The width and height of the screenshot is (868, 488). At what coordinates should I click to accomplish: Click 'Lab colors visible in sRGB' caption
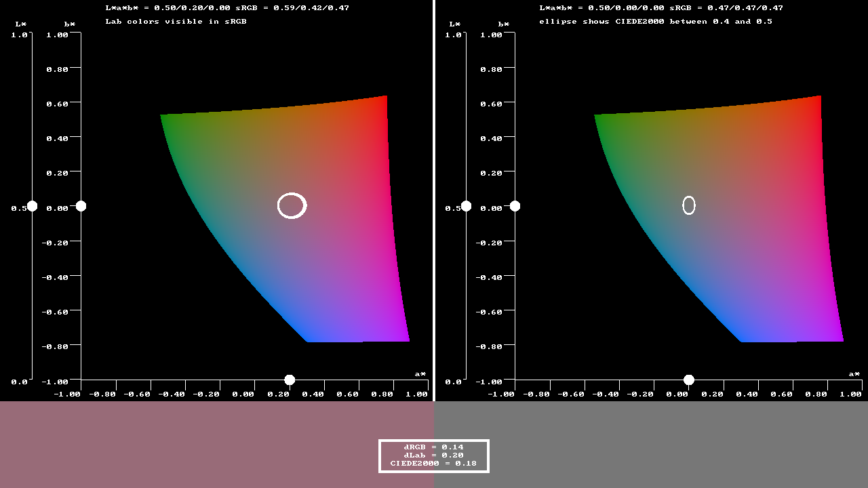coord(176,22)
